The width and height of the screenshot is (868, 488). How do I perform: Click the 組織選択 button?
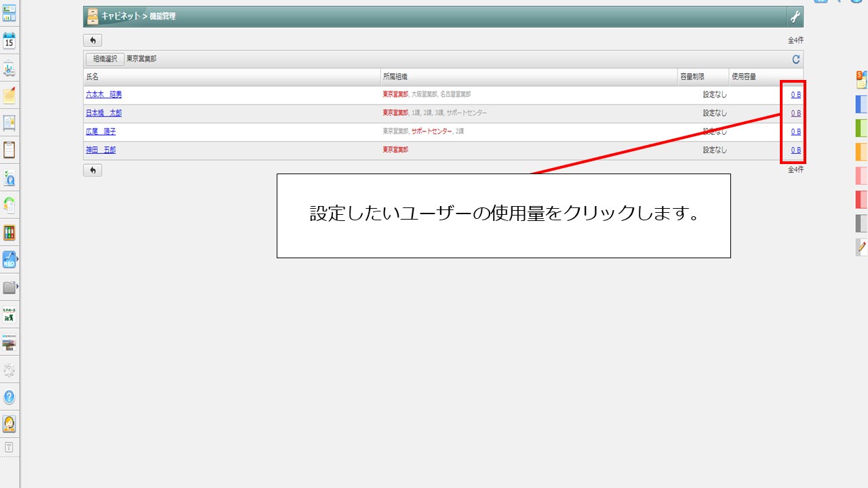[105, 59]
